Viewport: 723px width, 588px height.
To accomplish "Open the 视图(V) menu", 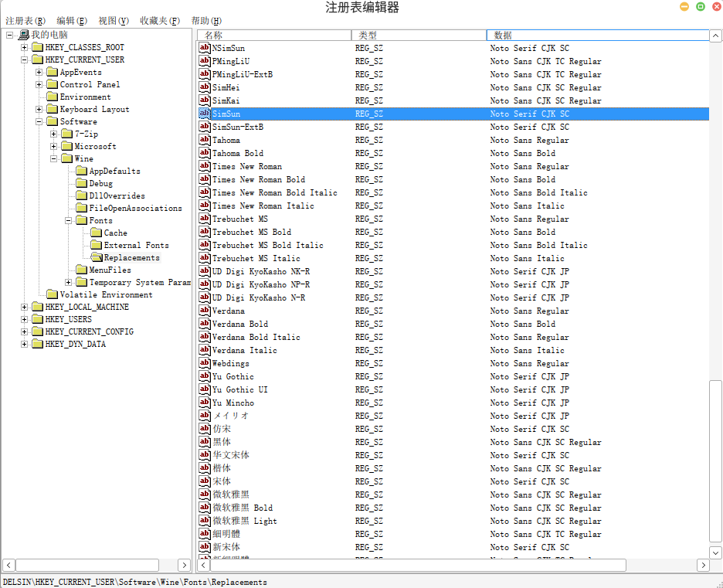I will pos(114,21).
